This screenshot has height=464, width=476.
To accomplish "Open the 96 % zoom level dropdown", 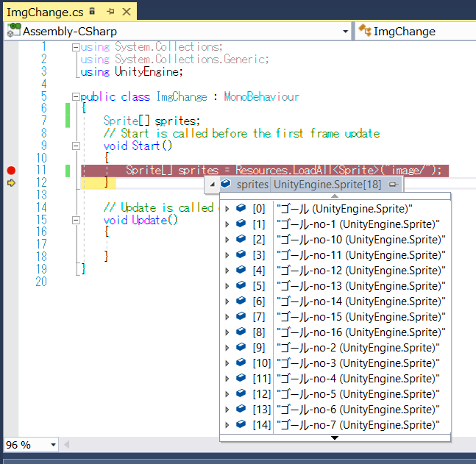I will click(53, 445).
